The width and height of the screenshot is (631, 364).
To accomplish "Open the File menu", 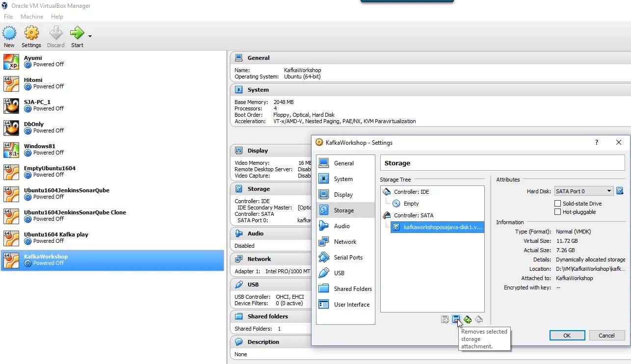I will 8,17.
